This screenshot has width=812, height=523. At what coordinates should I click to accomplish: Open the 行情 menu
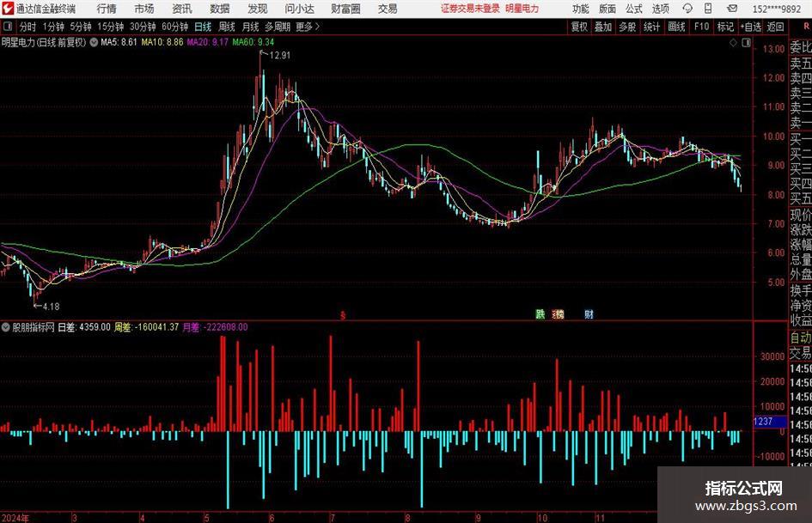tap(107, 9)
